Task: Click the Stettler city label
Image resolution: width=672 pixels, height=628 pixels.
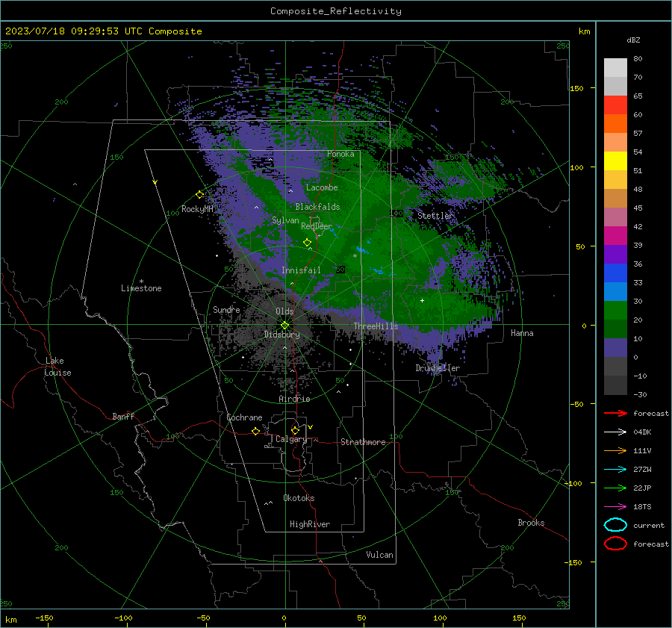Action: [435, 216]
